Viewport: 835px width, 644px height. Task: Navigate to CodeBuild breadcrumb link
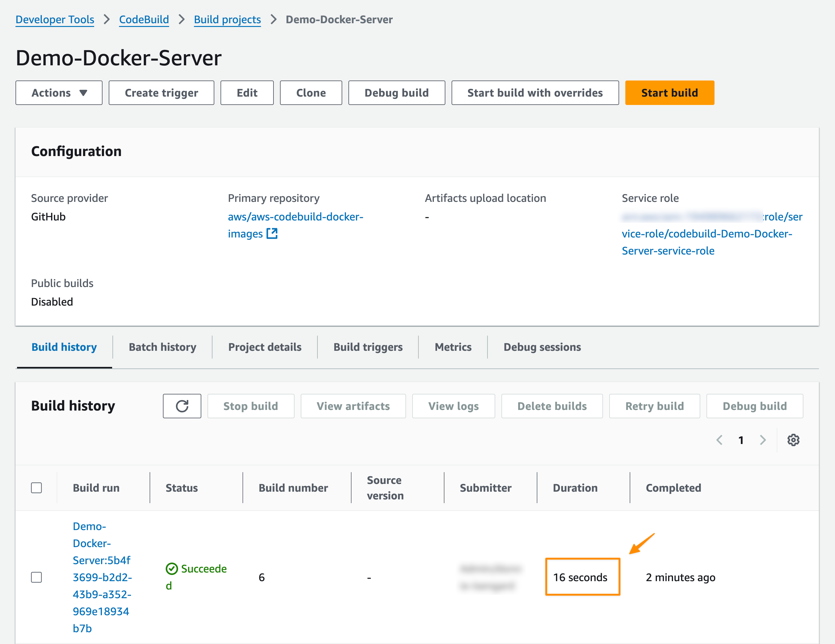point(144,20)
